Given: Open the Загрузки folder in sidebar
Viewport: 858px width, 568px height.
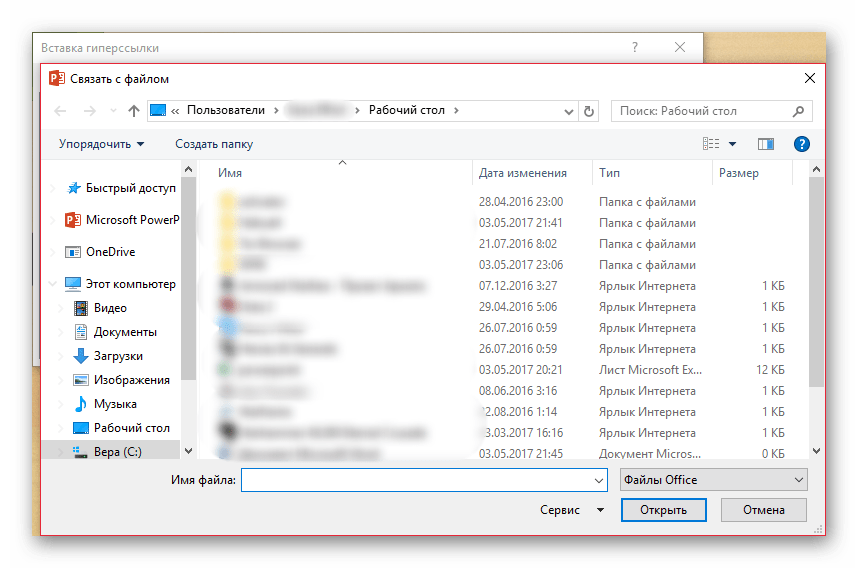Looking at the screenshot, I should pos(118,356).
